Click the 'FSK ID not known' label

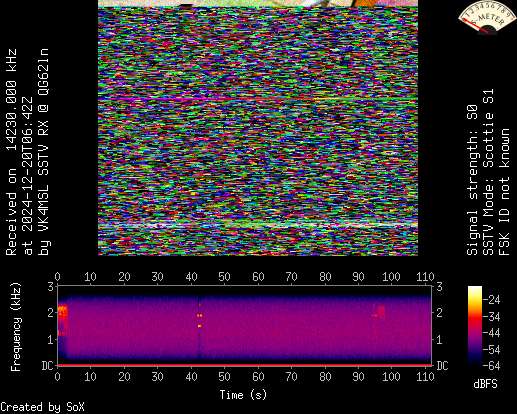(504, 192)
